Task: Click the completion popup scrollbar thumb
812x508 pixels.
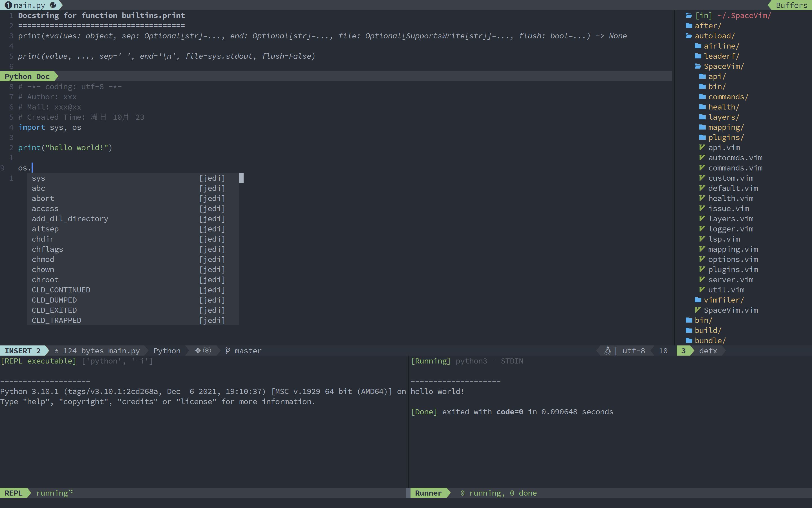Action: point(241,178)
